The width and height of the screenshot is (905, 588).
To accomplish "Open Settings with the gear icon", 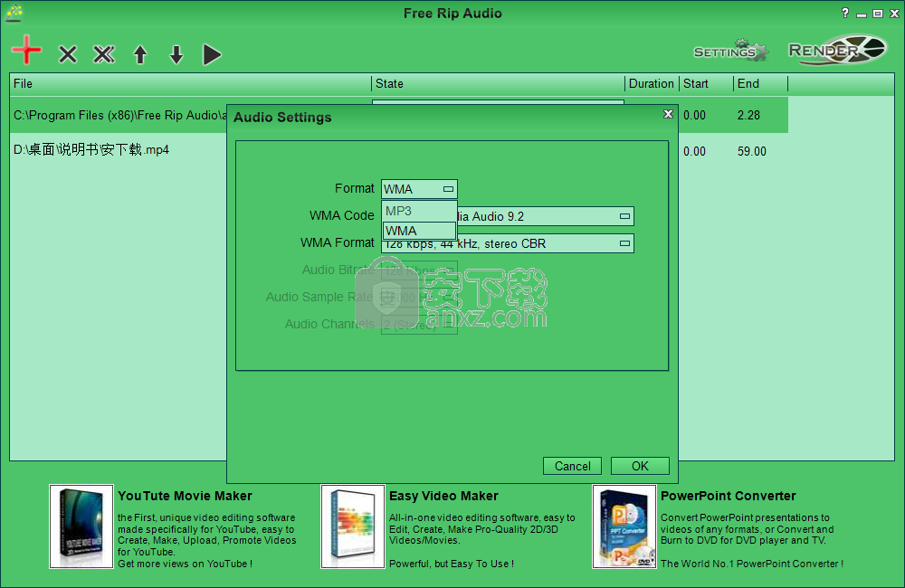I will (730, 51).
